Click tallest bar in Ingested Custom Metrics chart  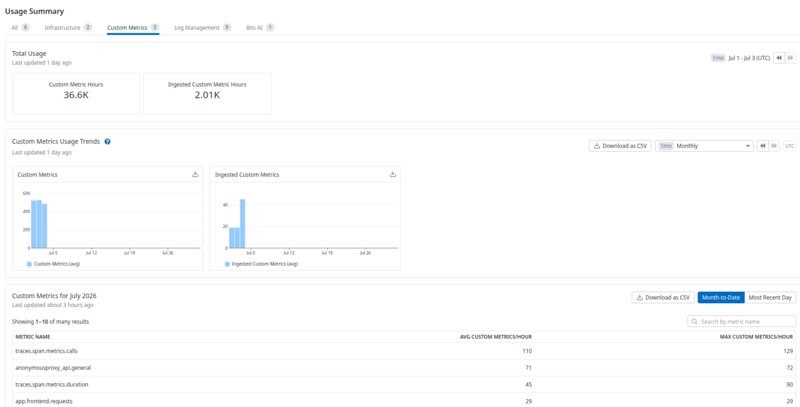pyautogui.click(x=242, y=223)
